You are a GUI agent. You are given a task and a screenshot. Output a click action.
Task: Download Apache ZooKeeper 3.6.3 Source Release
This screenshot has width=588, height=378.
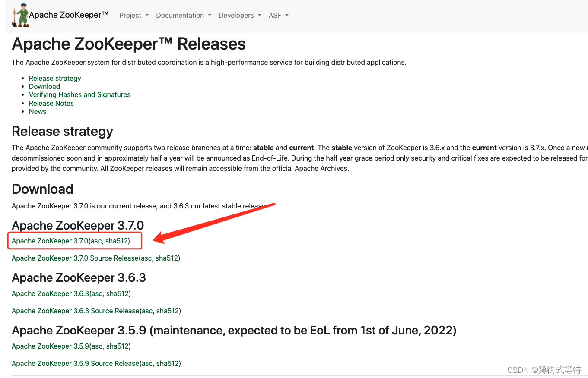point(76,311)
